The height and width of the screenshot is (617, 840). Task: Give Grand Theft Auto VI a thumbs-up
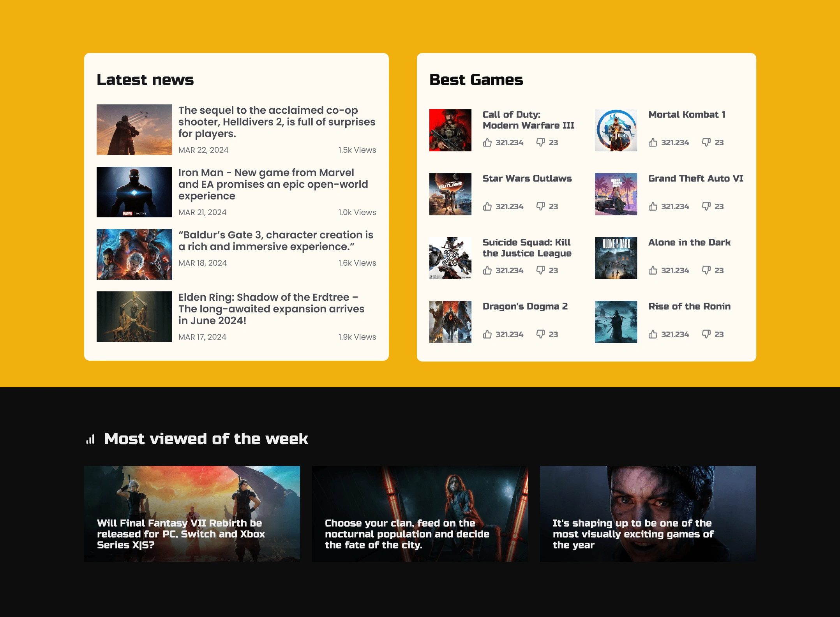click(653, 206)
